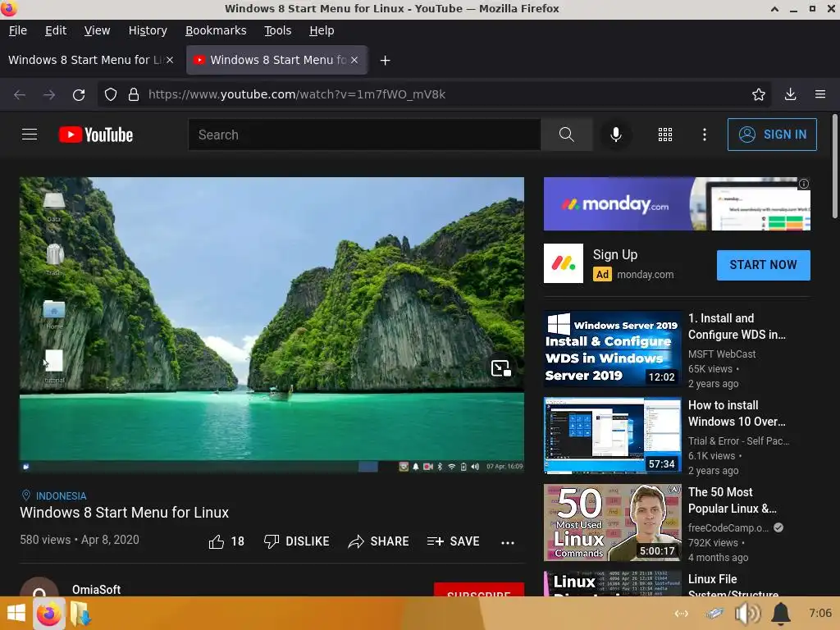Click SAVE to add to playlist
This screenshot has height=630, width=840.
point(453,541)
